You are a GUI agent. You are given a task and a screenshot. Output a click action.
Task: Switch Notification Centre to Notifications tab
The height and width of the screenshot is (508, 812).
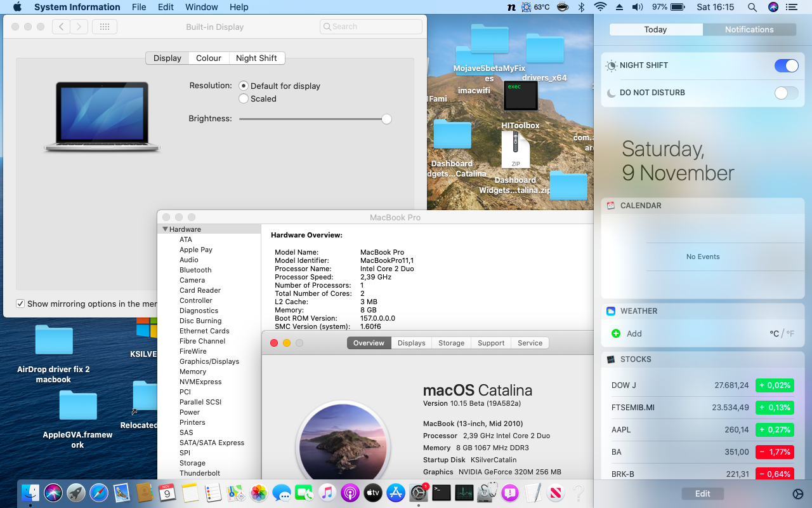[749, 30]
